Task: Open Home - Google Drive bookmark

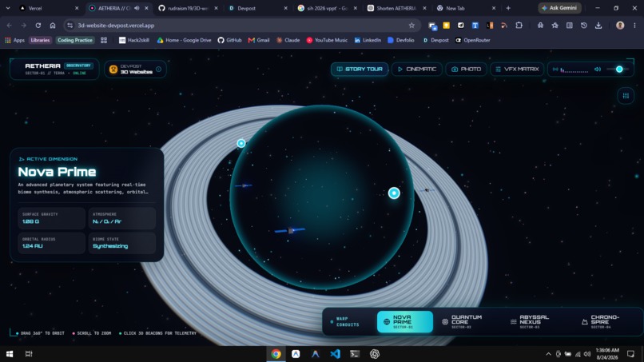Action: (x=184, y=40)
